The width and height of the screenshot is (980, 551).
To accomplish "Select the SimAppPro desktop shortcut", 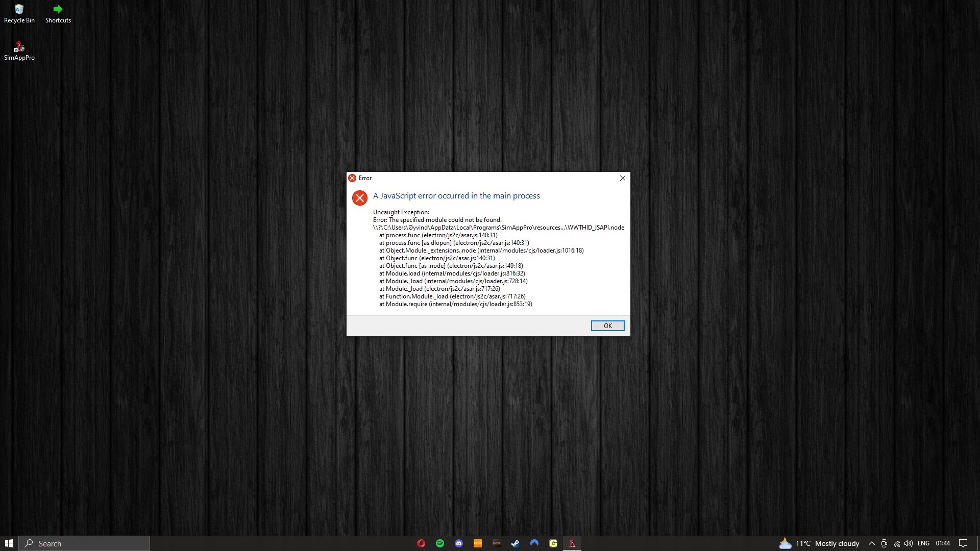I will [19, 51].
